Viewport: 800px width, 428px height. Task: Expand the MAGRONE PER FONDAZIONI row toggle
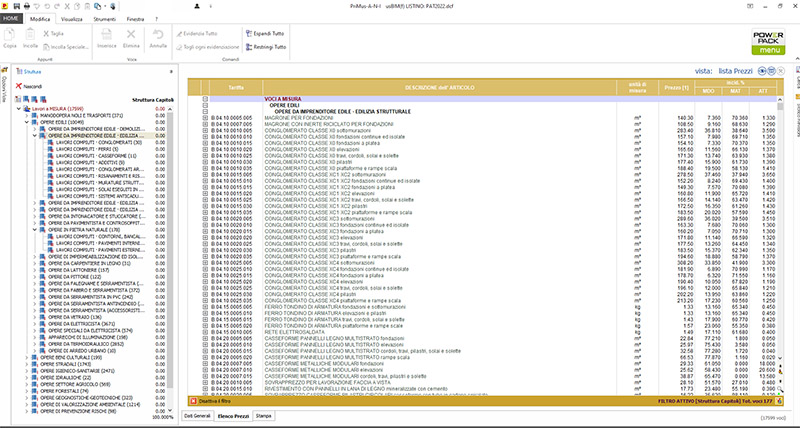point(205,118)
